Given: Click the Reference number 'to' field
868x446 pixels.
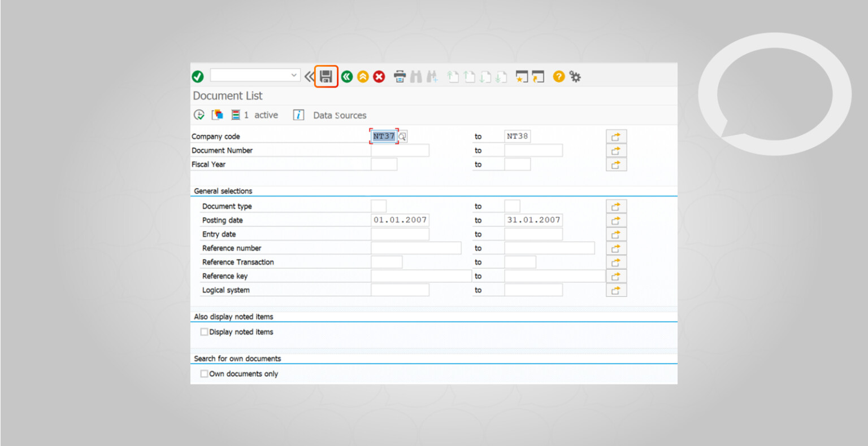Looking at the screenshot, I should click(x=549, y=248).
